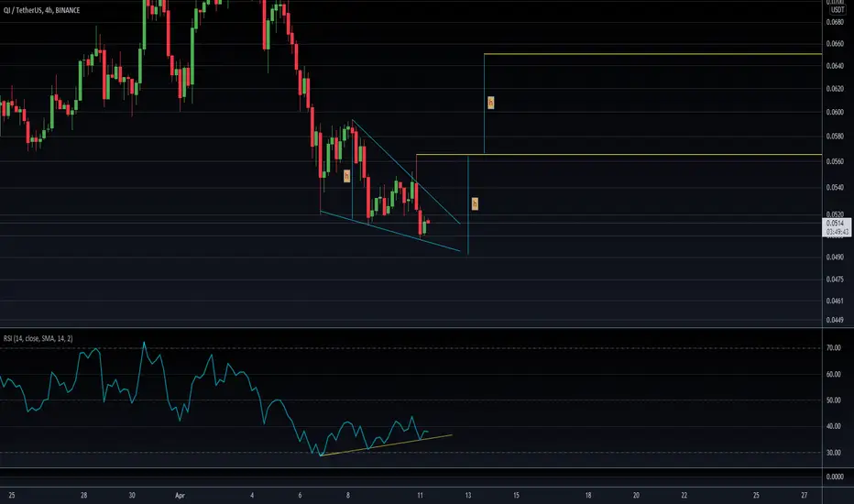Screen dimensions: 854x504
Task: Click the 0.0620 price axis label
Action: coord(835,88)
